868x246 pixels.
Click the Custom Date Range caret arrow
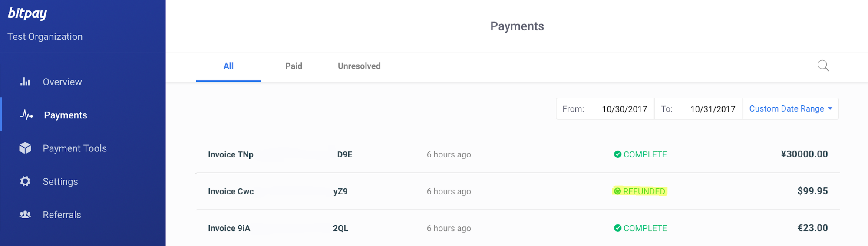pyautogui.click(x=830, y=108)
